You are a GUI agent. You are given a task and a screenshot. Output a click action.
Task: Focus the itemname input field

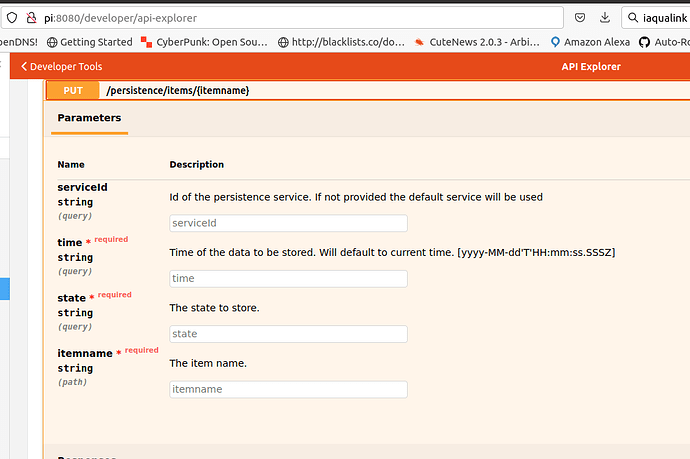click(288, 389)
